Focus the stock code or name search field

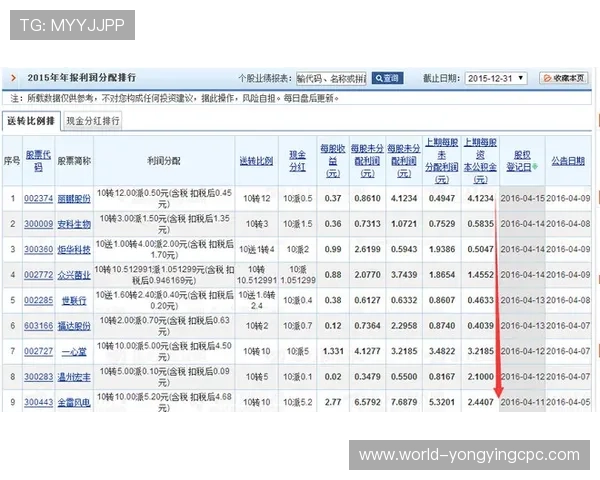coord(331,78)
